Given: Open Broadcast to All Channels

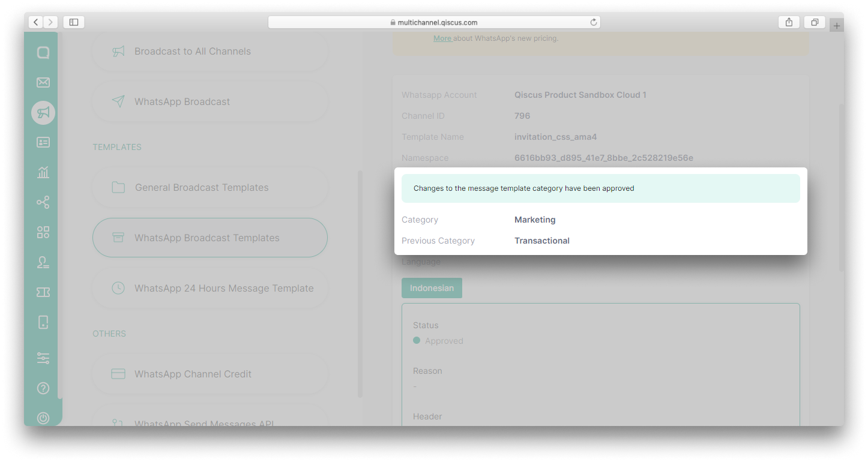Looking at the screenshot, I should (x=210, y=52).
